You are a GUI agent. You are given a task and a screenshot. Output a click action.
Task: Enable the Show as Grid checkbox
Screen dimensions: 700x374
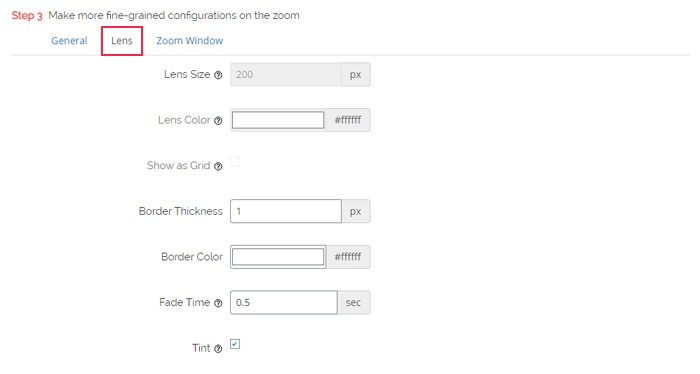(x=235, y=162)
